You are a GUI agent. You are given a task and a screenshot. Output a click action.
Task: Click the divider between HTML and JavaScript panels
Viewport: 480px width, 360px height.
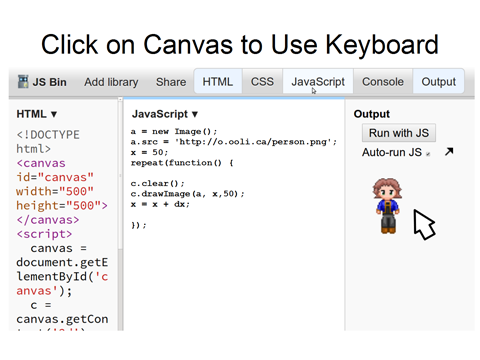click(x=120, y=213)
